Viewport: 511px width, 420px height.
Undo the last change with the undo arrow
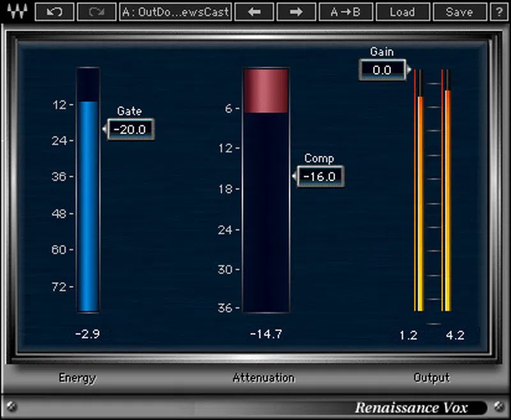[54, 11]
